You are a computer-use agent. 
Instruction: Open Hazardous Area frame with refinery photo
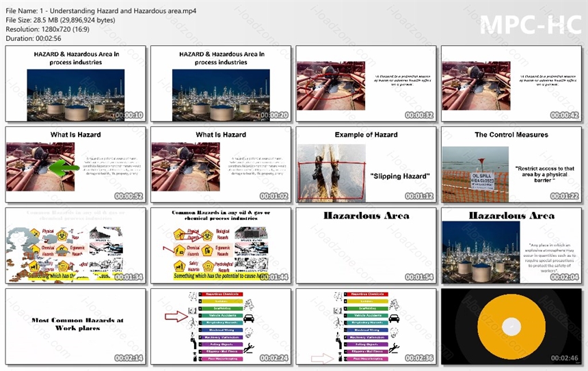511,245
